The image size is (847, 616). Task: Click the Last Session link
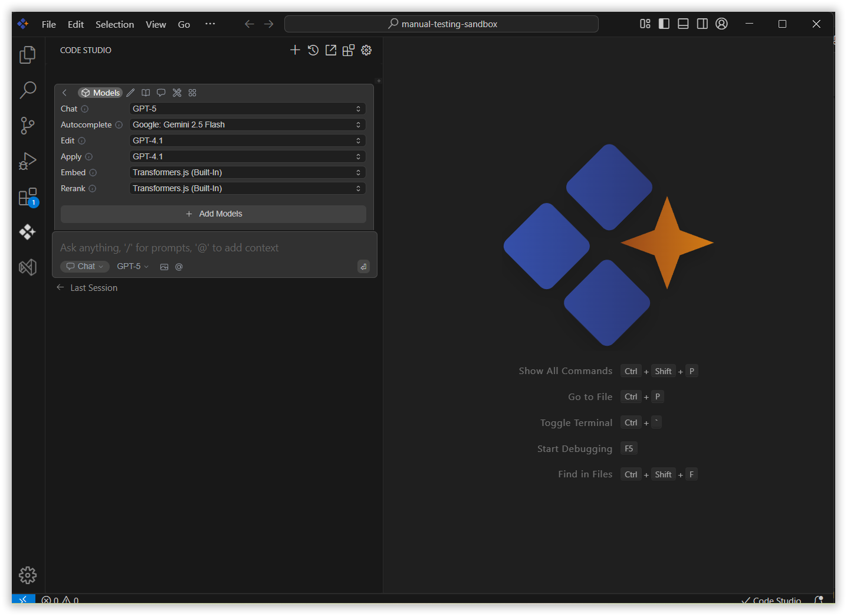click(x=93, y=288)
